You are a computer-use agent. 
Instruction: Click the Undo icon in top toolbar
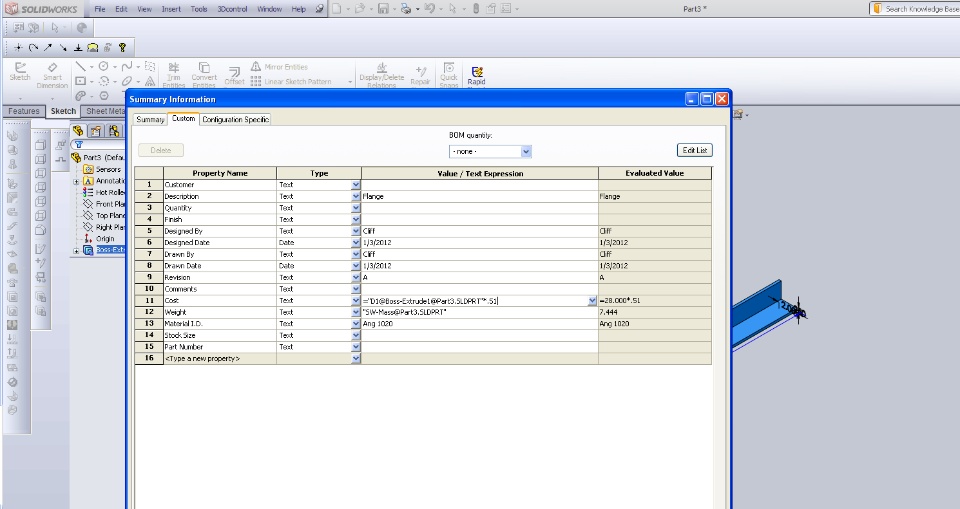click(429, 9)
